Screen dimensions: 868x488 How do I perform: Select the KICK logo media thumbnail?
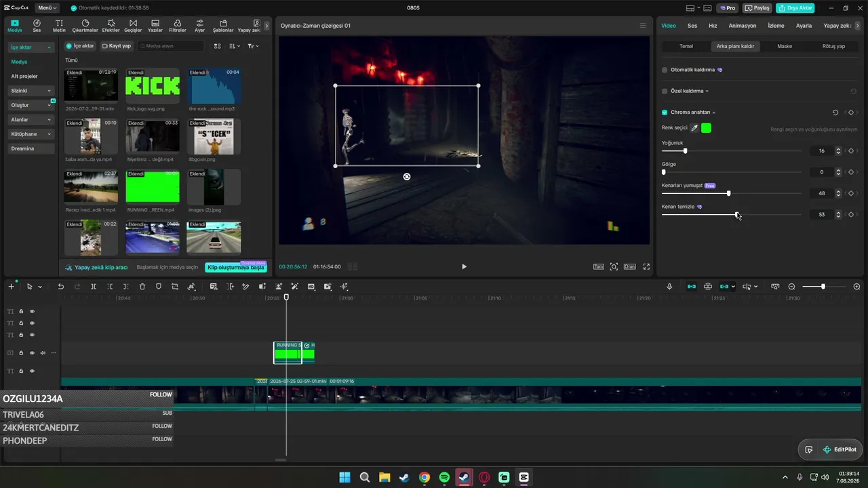(153, 85)
